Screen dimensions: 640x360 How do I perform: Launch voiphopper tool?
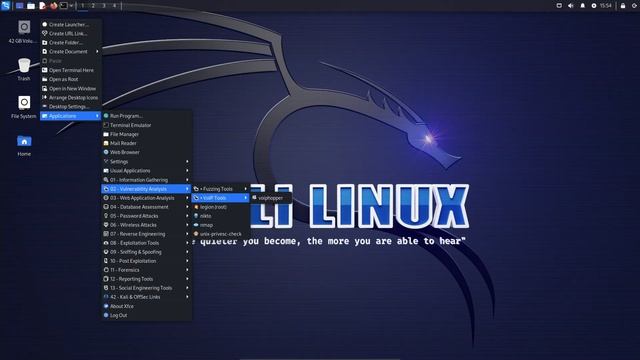click(x=271, y=198)
